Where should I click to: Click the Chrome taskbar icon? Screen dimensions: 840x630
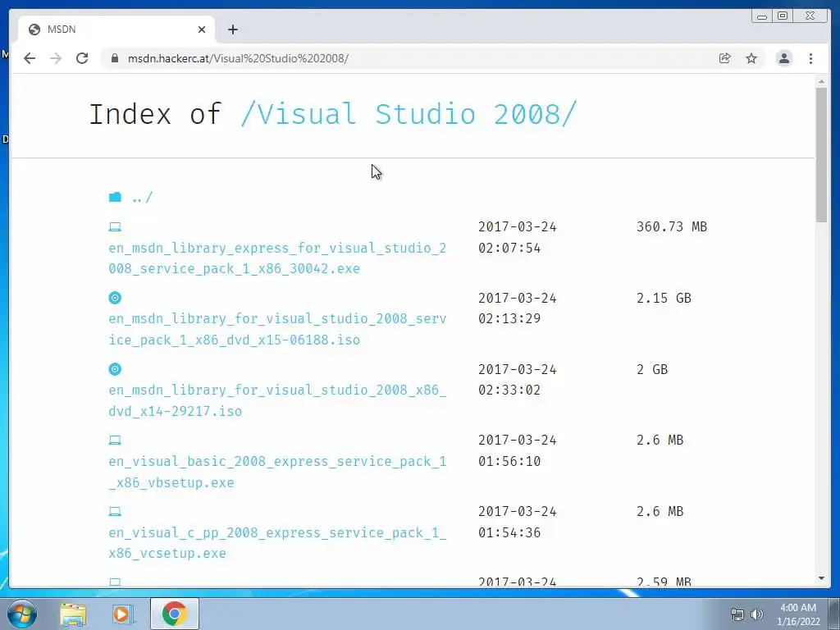click(174, 614)
